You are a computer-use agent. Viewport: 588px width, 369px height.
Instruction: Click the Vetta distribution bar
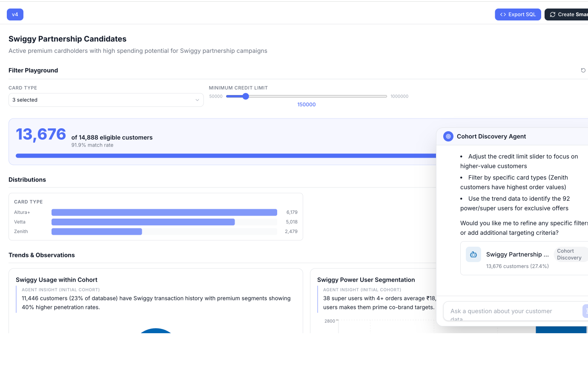point(143,222)
